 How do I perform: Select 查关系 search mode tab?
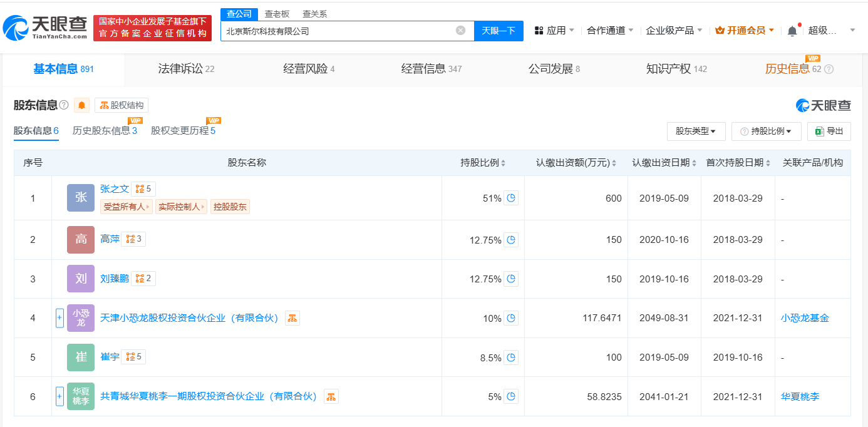314,14
